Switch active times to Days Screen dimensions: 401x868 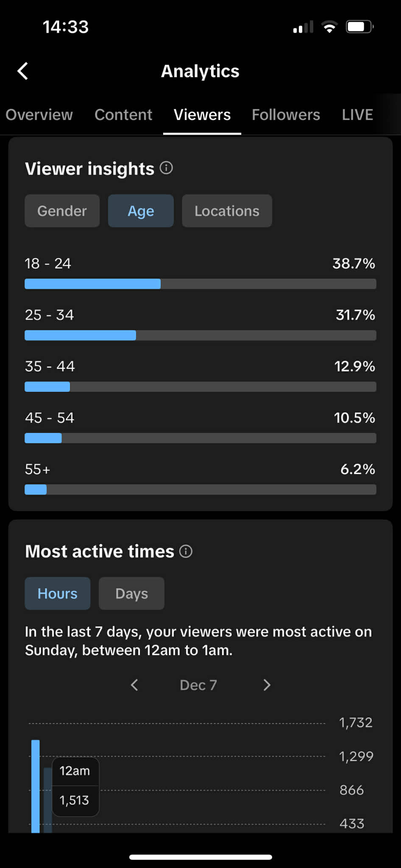tap(131, 593)
